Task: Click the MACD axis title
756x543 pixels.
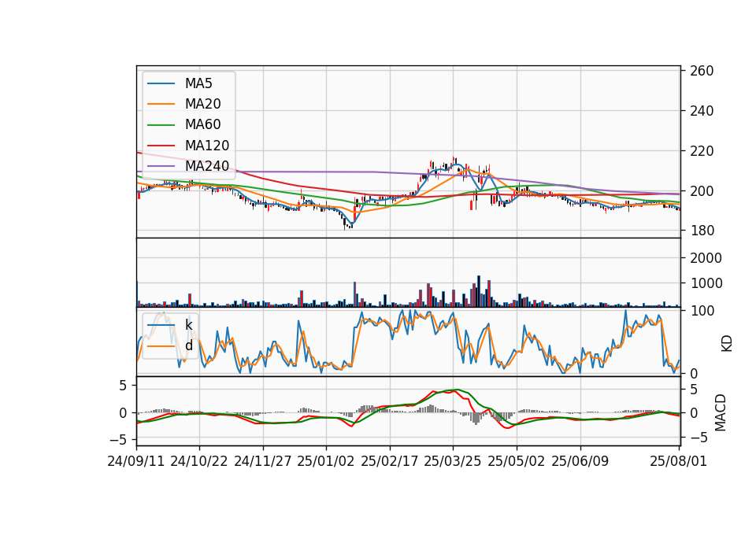Action: (721, 412)
